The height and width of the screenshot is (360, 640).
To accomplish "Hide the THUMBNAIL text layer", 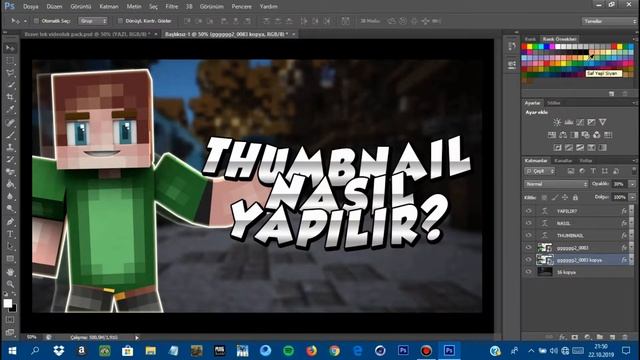I will tap(529, 236).
